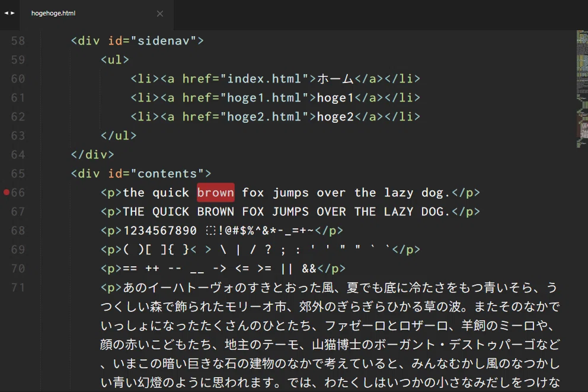588x392 pixels.
Task: Click the "sidenav" id value
Action: click(164, 40)
